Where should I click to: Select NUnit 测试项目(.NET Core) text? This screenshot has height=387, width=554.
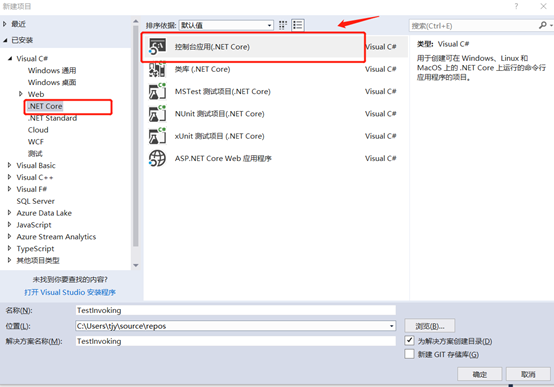(219, 114)
